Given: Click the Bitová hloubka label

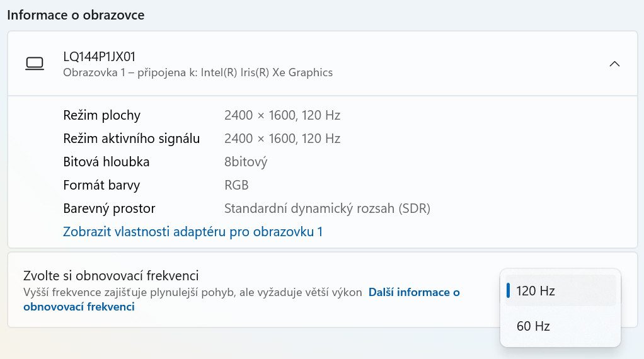Looking at the screenshot, I should pyautogui.click(x=106, y=162).
